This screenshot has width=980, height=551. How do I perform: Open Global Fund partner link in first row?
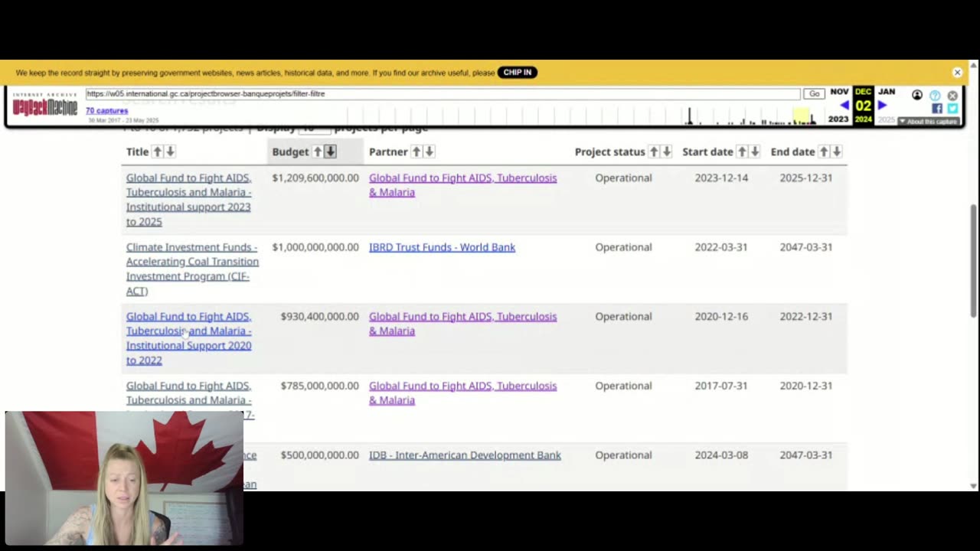tap(462, 184)
